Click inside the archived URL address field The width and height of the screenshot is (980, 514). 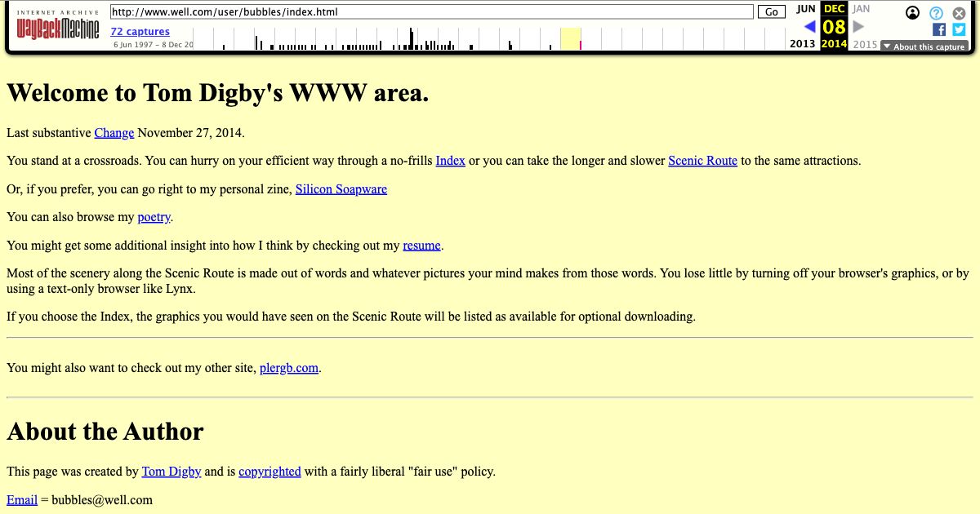[433, 11]
